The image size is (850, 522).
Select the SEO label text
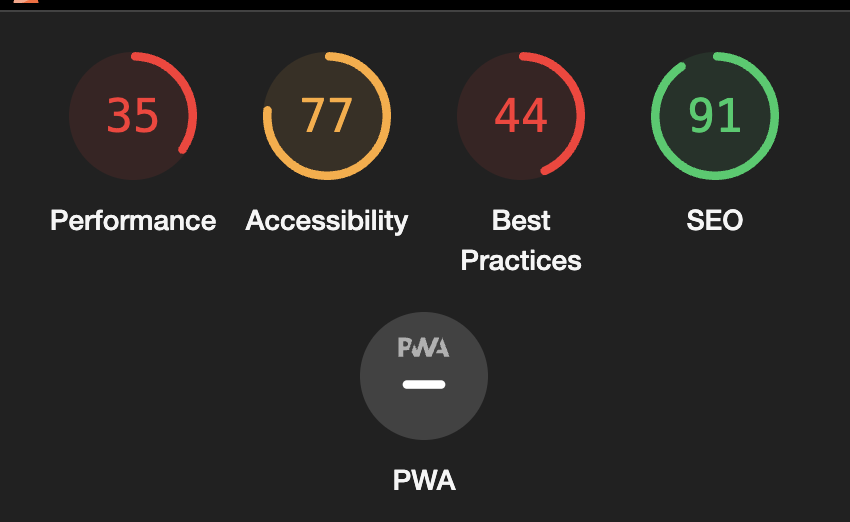point(715,221)
